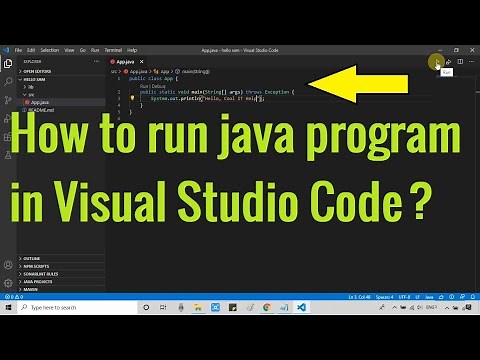Screen dimensions: 480x360
Task: Collapse the src folder
Action: tap(61, 95)
